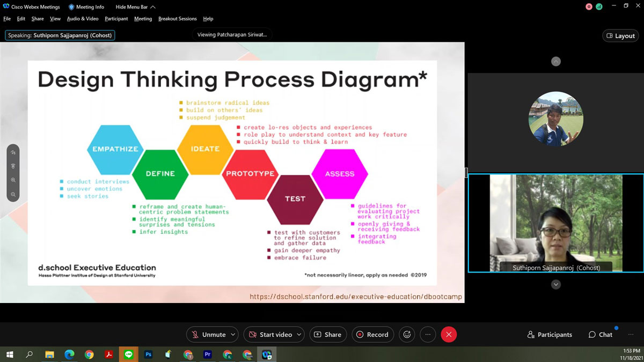Open the Breakout Sessions menu
644x362 pixels.
coord(177,19)
